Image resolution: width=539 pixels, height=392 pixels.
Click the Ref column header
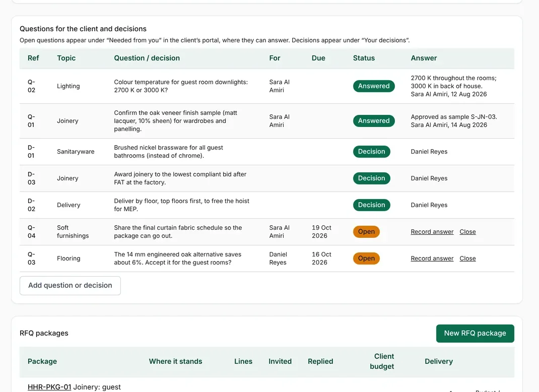point(33,58)
